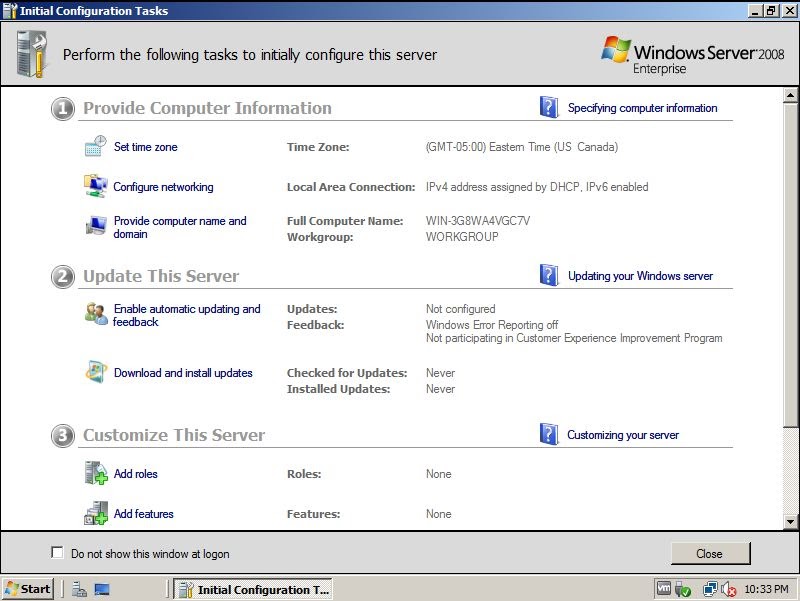The image size is (800, 601).
Task: Click Windows Error Reporting off text
Action: (x=492, y=325)
